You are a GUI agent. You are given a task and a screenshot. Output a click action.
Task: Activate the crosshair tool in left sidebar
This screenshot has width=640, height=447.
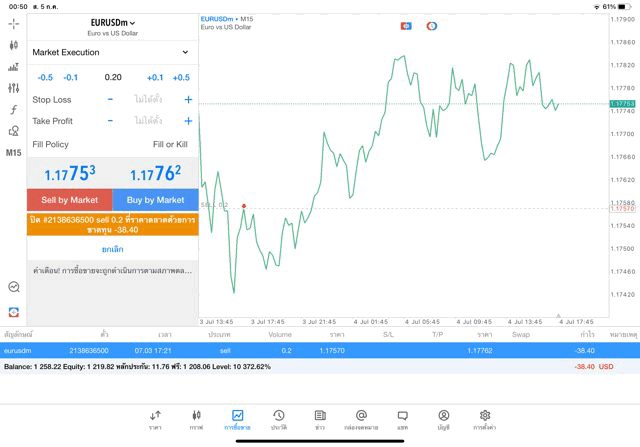[x=13, y=23]
